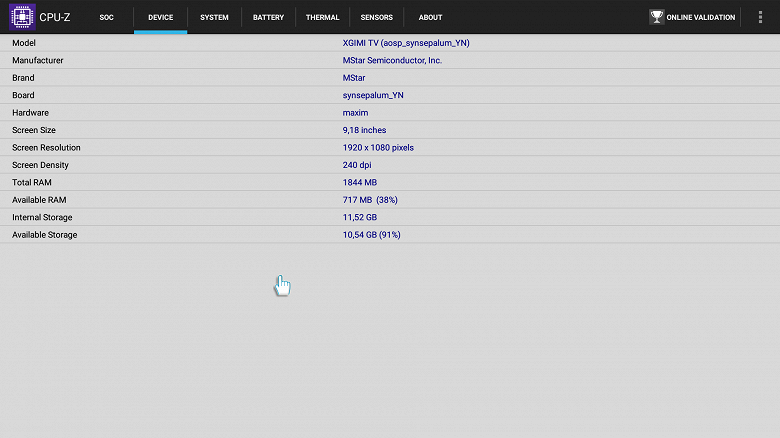Go to the BATTERY tab
Image resolution: width=780 pixels, height=438 pixels.
click(269, 17)
